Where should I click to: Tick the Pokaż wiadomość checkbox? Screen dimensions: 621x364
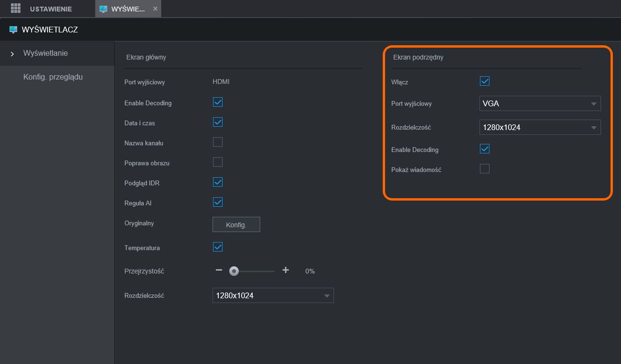(x=485, y=169)
